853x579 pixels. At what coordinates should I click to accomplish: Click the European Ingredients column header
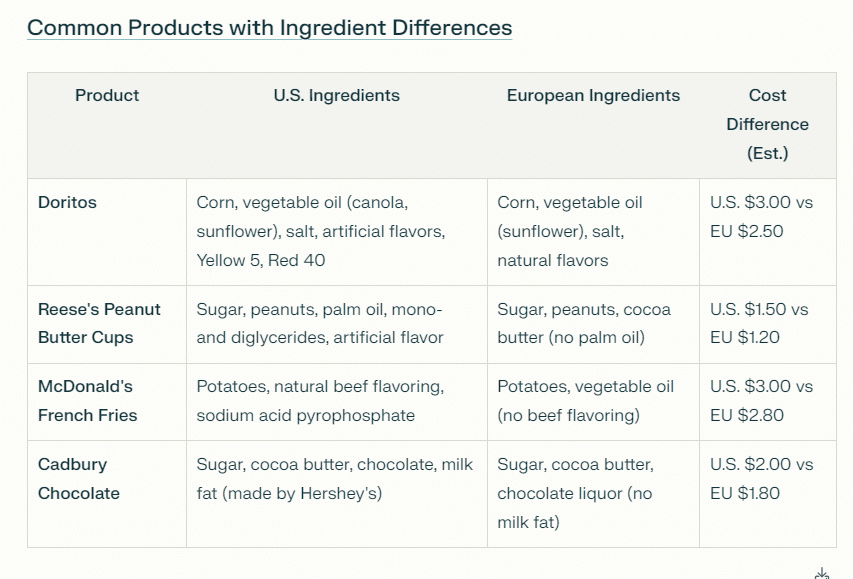point(593,96)
